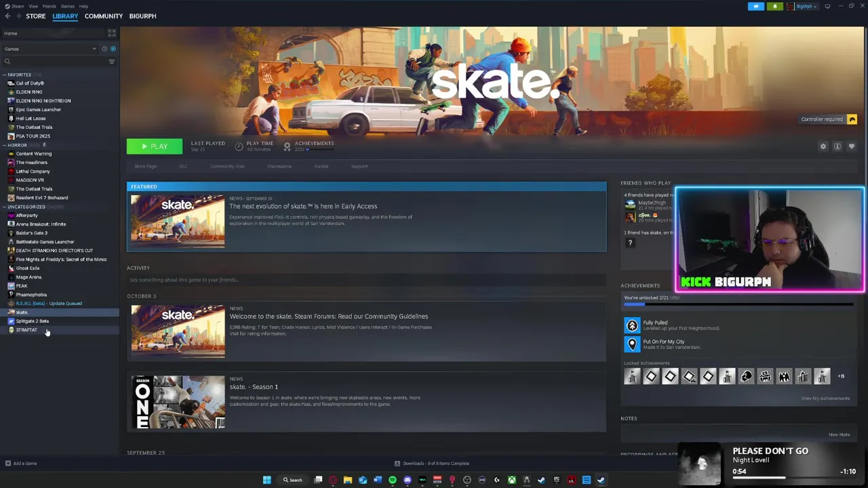Toggle the recent activity clock filter
Viewport: 868px width, 488px height.
point(104,49)
